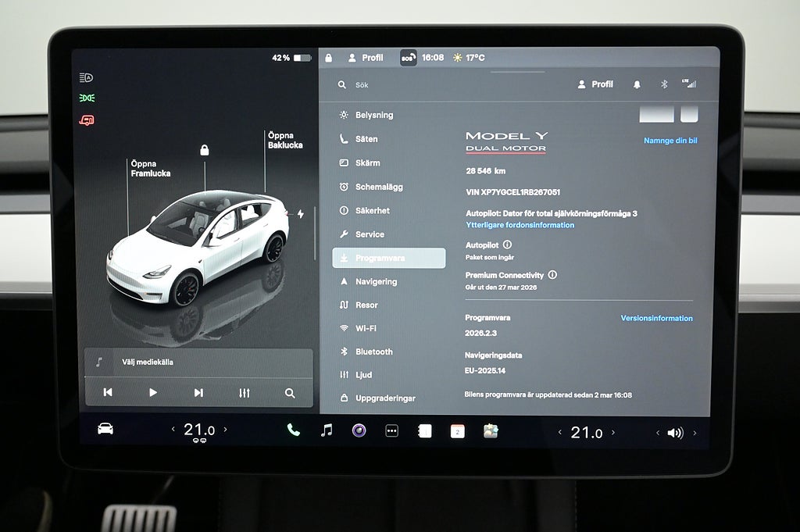This screenshot has height=532, width=800.
Task: Open Säkerhet settings menu item
Action: (x=372, y=210)
